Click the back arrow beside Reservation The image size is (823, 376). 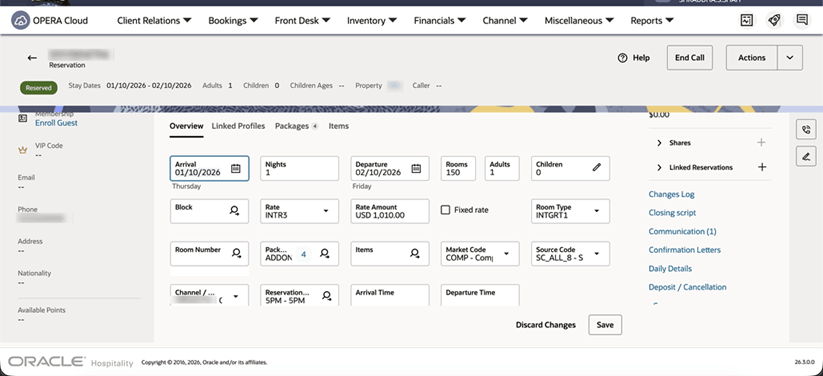33,58
